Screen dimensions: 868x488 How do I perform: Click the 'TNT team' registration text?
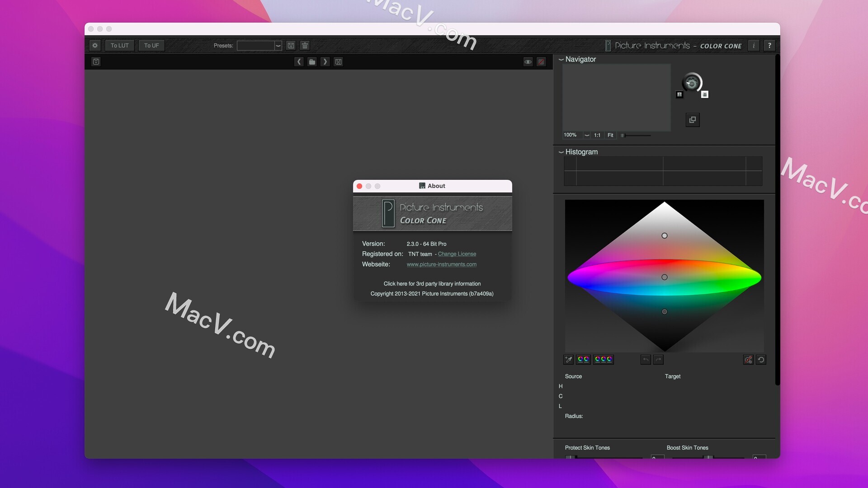[x=420, y=254]
